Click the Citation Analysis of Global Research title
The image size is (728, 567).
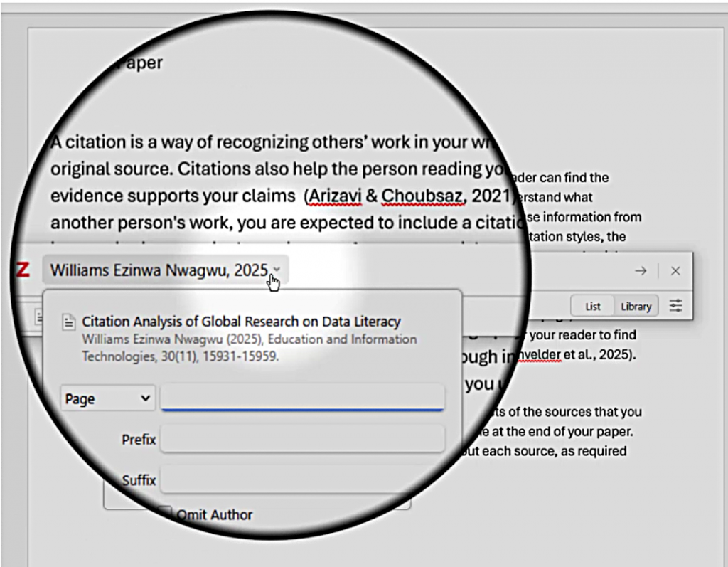point(241,322)
